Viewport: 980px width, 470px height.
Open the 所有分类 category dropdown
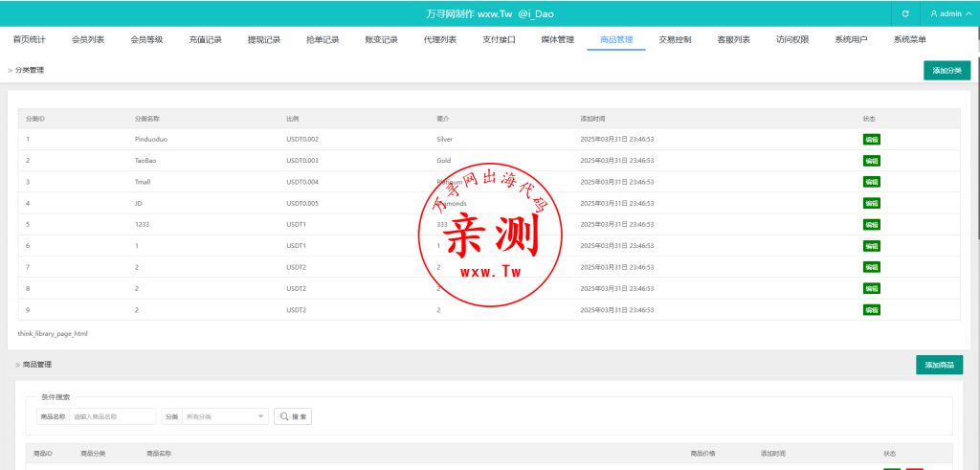point(224,416)
